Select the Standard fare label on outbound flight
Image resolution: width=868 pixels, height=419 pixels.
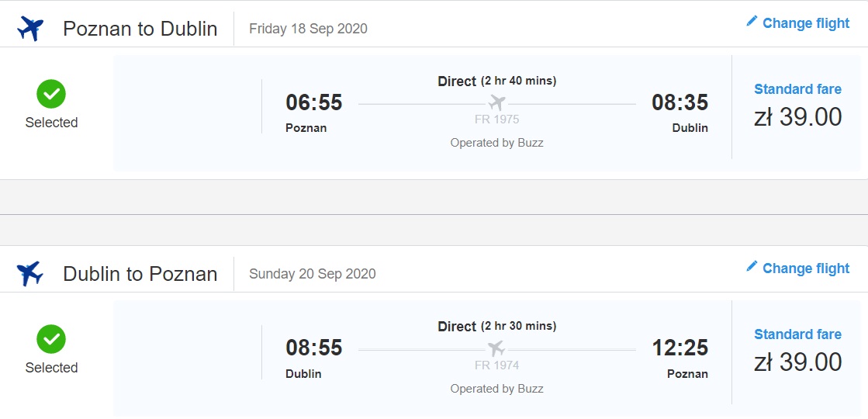(797, 89)
